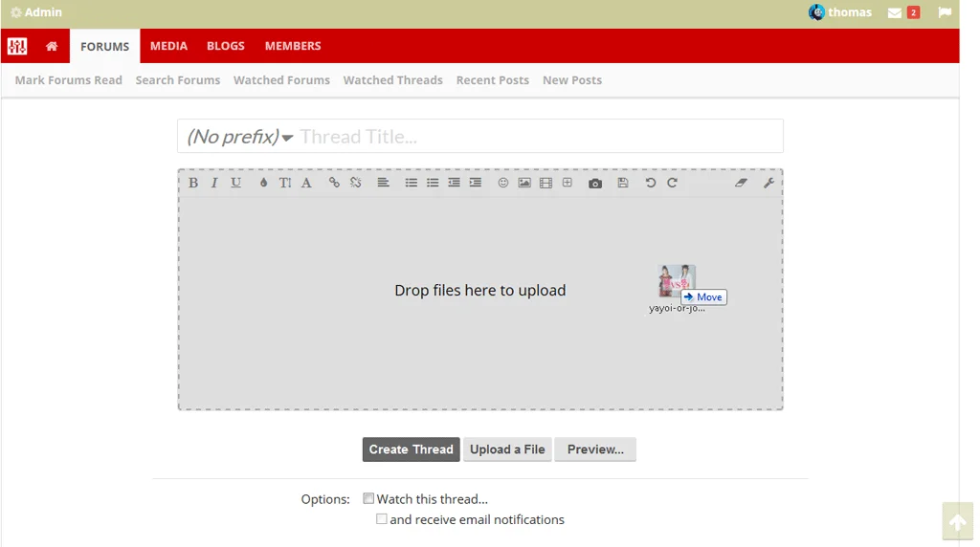The height and width of the screenshot is (547, 980).
Task: Toggle underline formatting in editor
Action: click(x=235, y=183)
